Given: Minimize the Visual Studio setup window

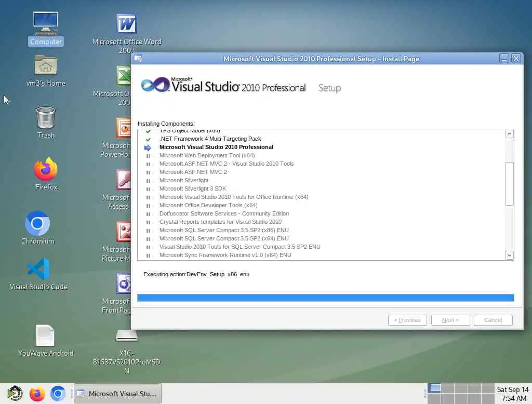Looking at the screenshot, I should point(504,58).
